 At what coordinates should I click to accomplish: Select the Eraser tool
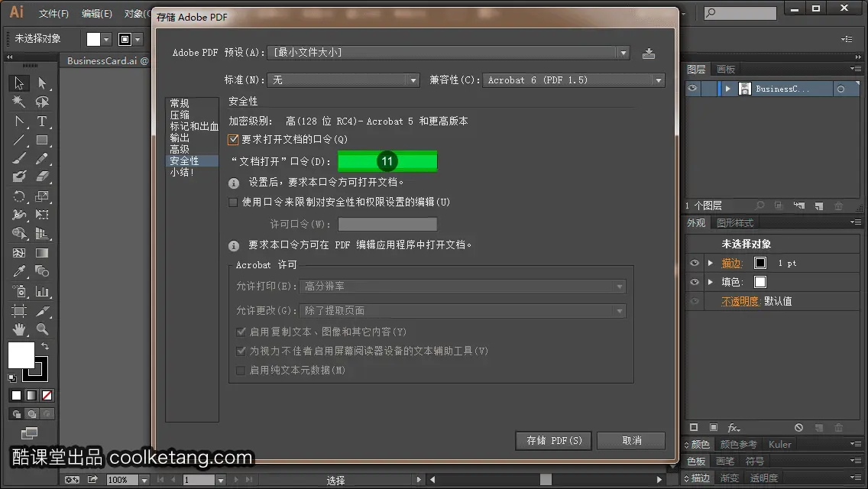click(x=42, y=177)
